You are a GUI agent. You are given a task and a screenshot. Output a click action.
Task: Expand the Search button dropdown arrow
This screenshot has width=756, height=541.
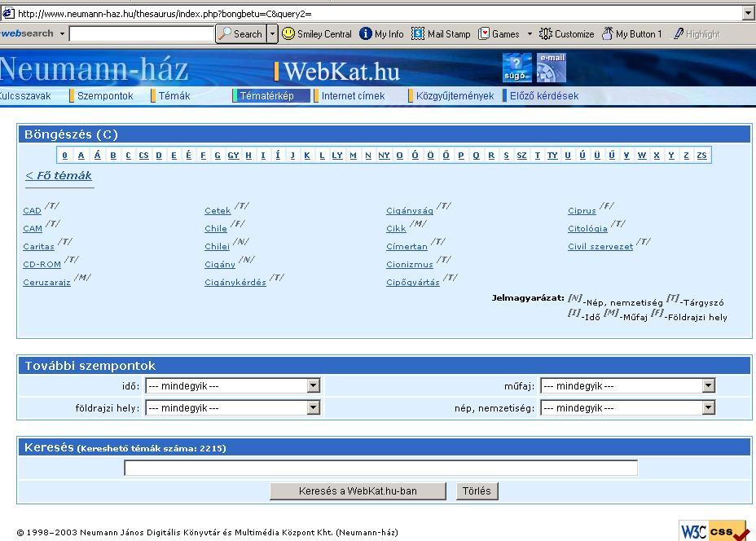272,33
